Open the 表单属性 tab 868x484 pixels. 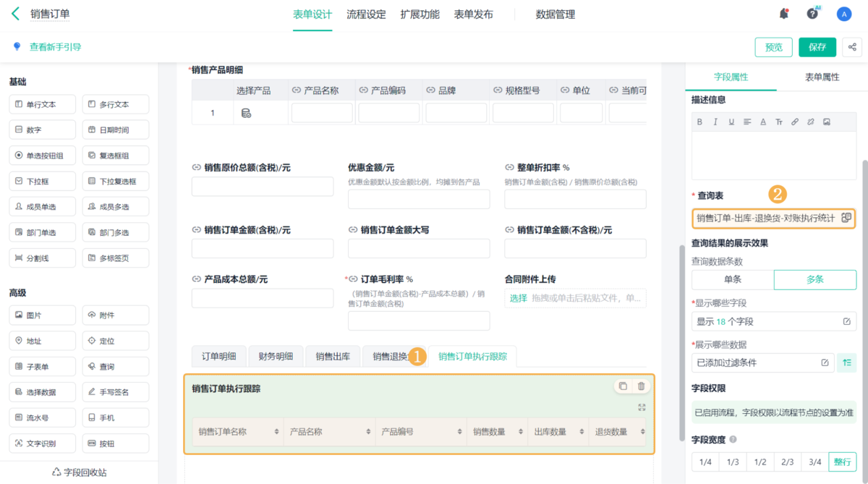(822, 77)
